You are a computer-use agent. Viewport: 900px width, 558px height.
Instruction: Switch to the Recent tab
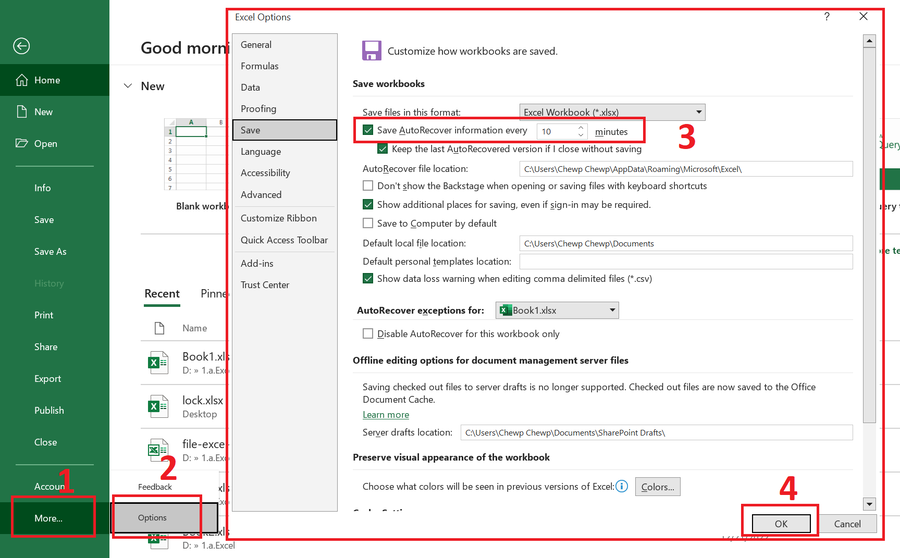(162, 294)
